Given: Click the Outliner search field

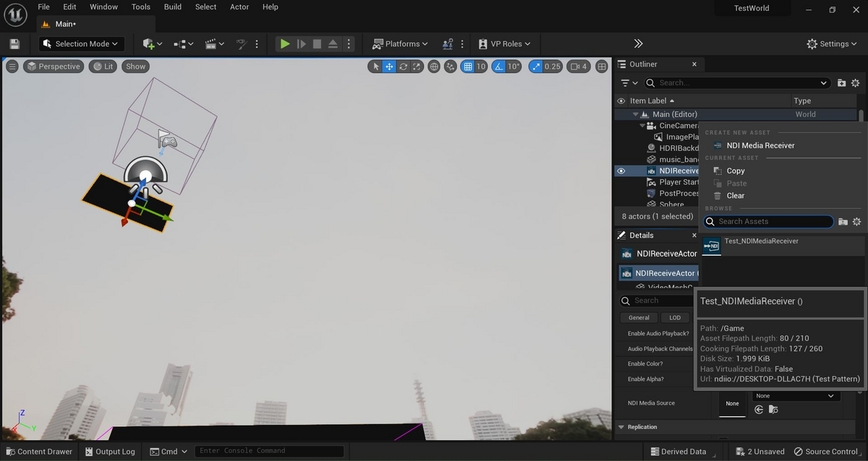Looking at the screenshot, I should tap(736, 83).
